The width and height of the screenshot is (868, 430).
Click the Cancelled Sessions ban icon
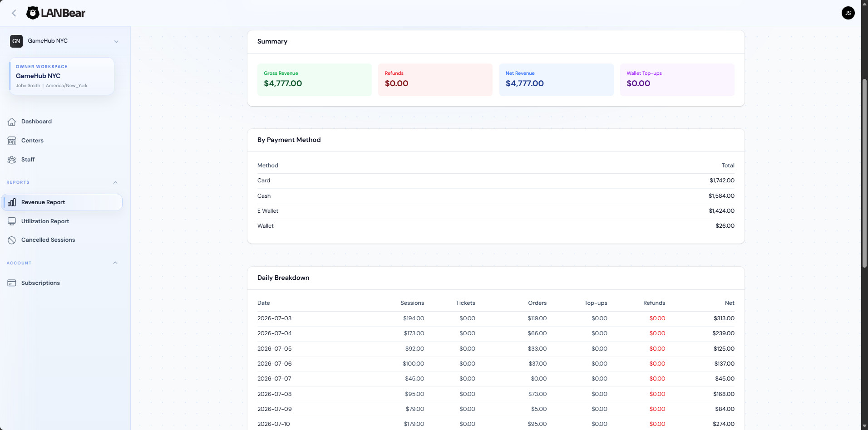(12, 240)
